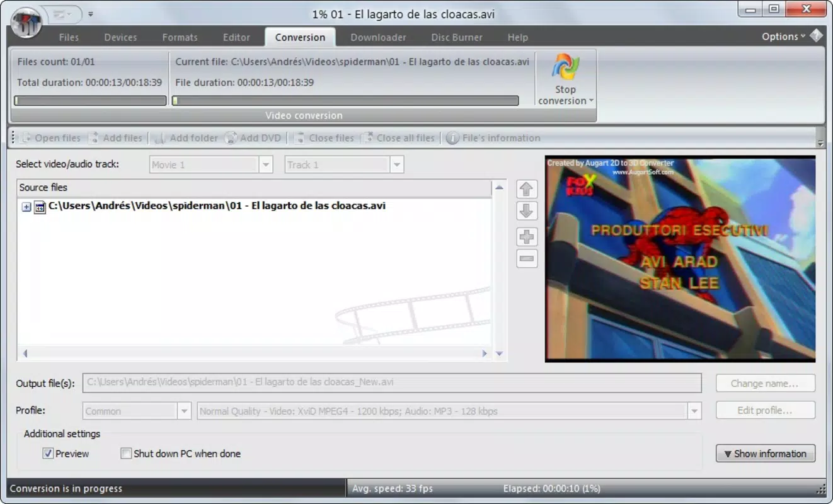Click the Close files toolbar icon
The image size is (833, 504).
300,138
